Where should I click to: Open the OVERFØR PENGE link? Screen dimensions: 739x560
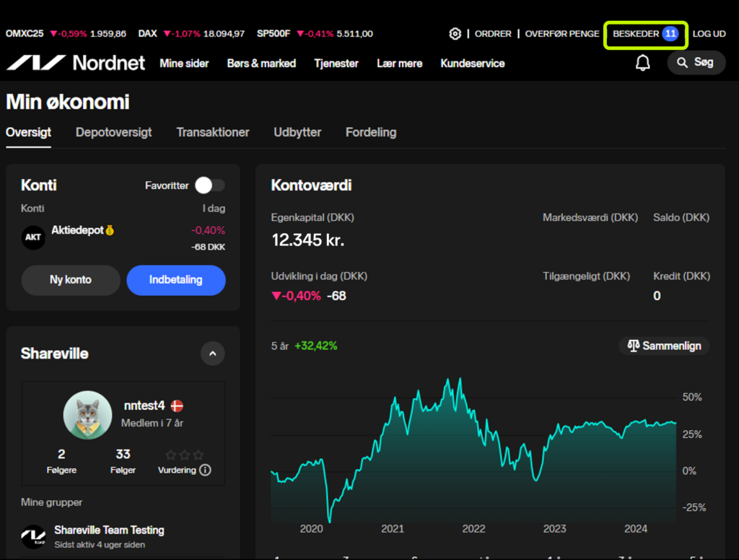coord(562,34)
